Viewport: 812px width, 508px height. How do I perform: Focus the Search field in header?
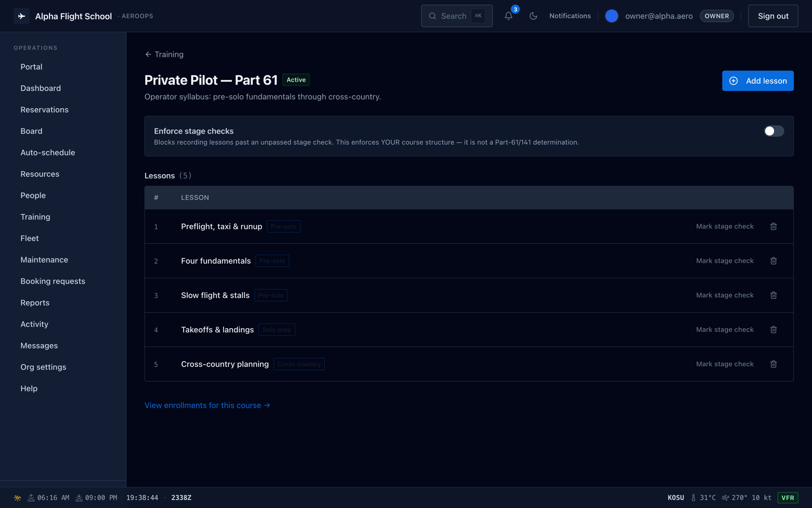457,16
